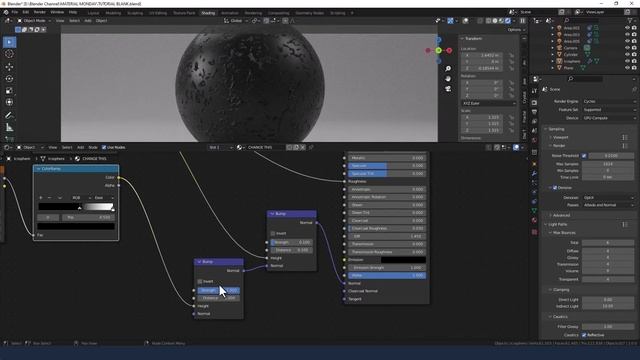Open the Render menu
The image size is (640, 360).
pyautogui.click(x=40, y=12)
